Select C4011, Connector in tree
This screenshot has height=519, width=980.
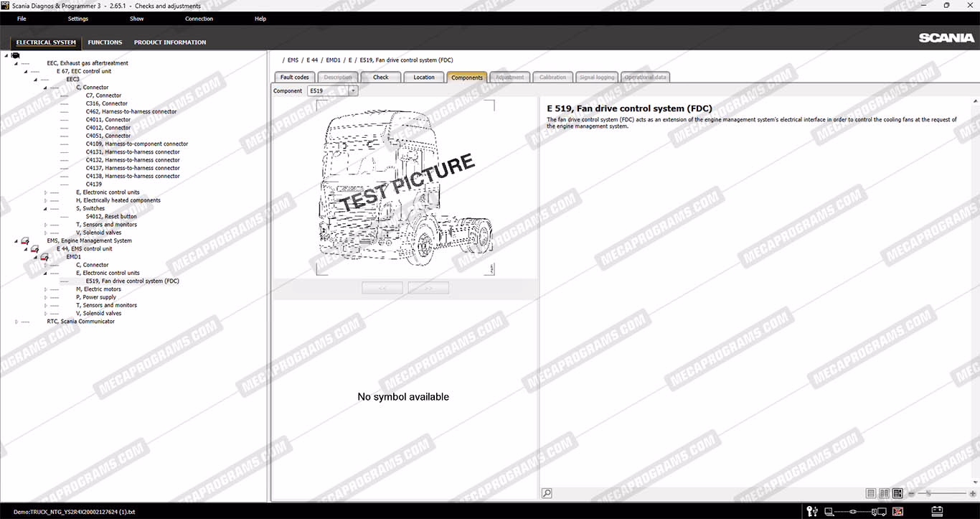(108, 120)
